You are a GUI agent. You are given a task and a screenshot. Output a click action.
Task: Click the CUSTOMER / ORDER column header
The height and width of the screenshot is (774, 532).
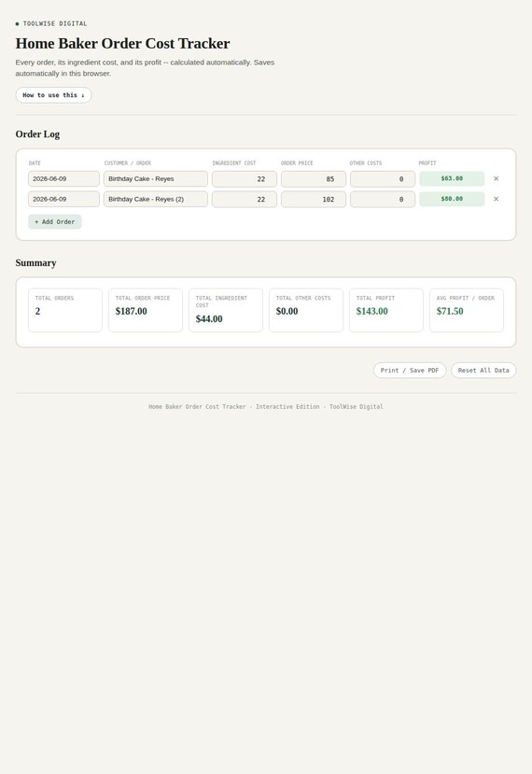coord(127,162)
